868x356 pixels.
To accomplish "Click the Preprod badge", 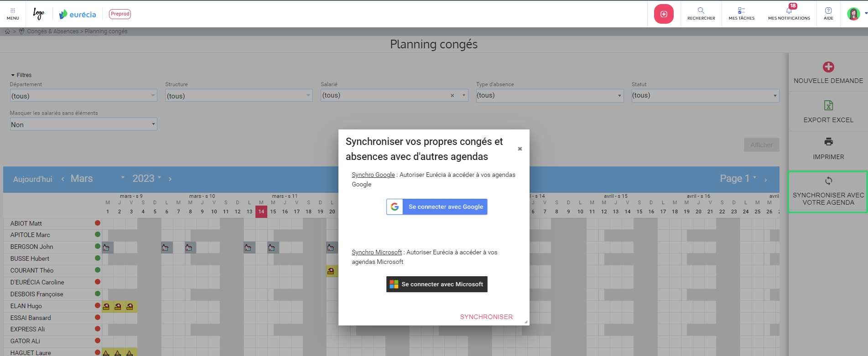I will pos(120,14).
